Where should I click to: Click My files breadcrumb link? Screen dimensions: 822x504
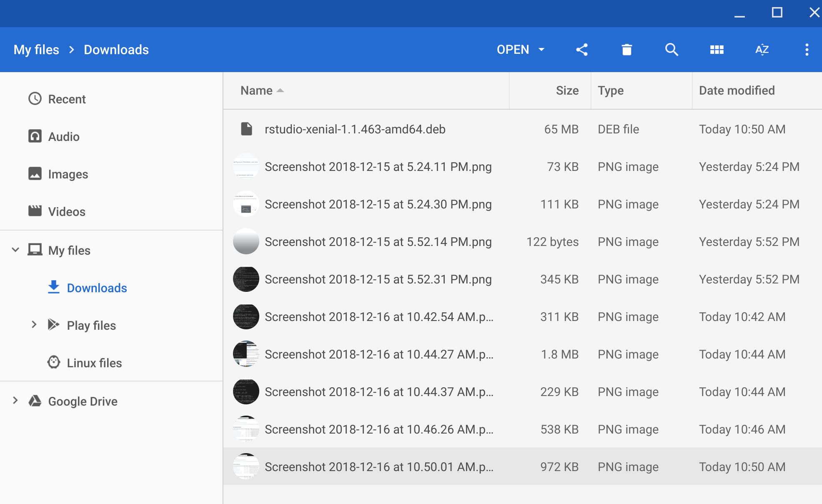[x=36, y=50]
